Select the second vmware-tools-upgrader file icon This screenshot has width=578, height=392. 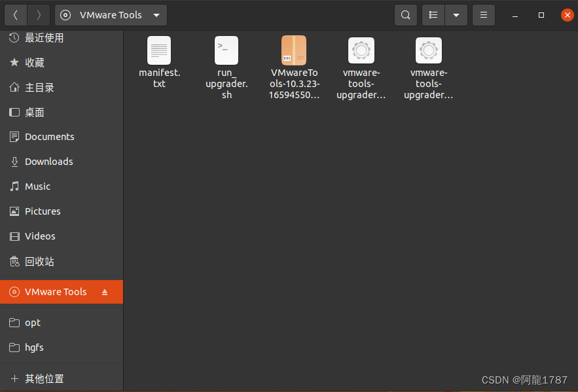pos(429,50)
